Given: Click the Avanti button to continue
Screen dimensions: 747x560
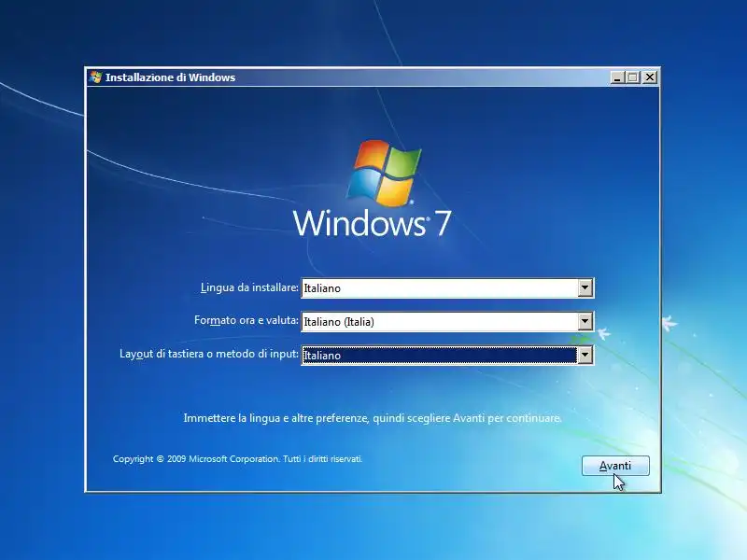Looking at the screenshot, I should pos(615,466).
